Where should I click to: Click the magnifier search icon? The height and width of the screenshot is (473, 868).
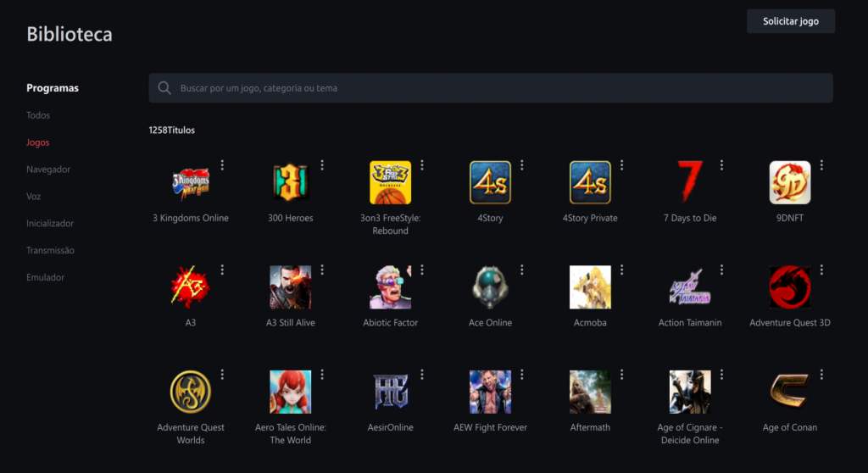[x=164, y=88]
